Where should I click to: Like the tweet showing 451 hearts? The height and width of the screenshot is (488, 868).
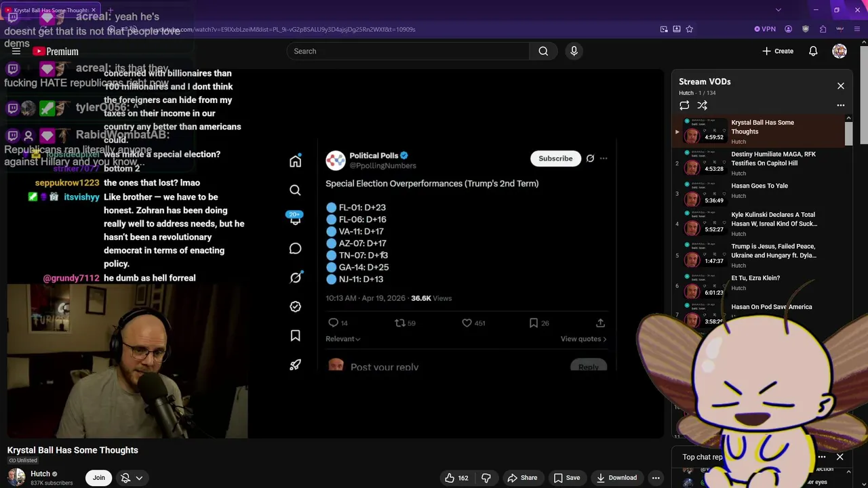pyautogui.click(x=467, y=323)
